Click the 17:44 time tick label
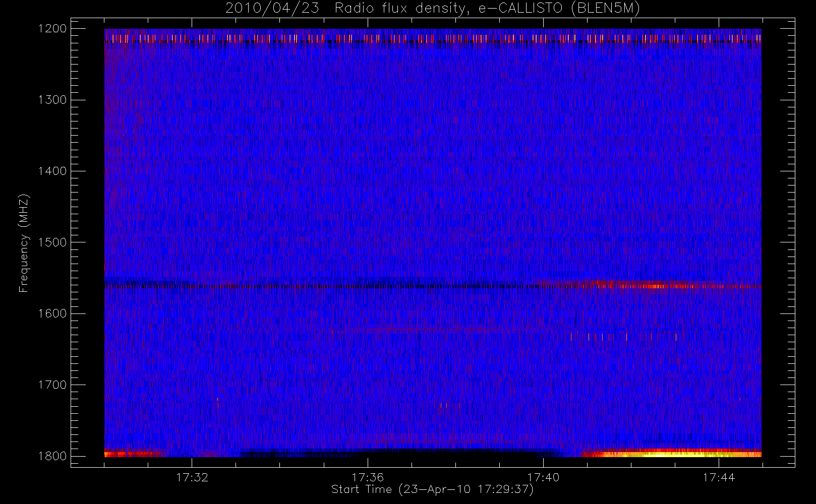 719,477
